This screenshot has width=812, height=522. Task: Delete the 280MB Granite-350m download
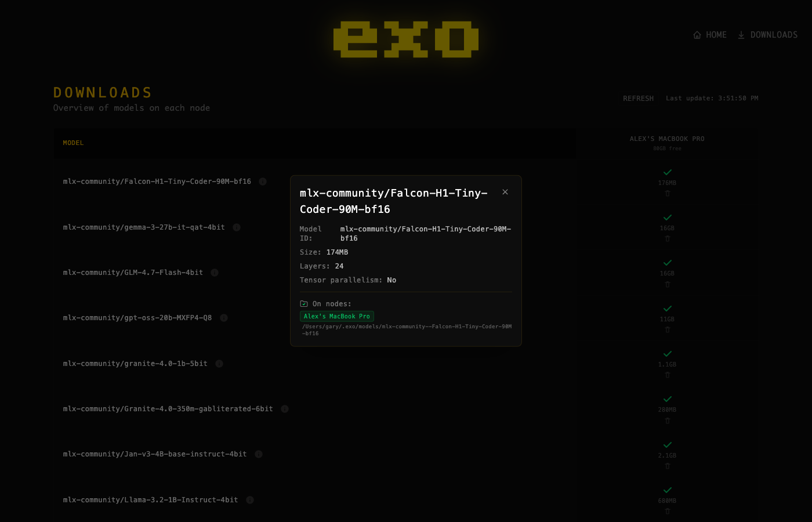pyautogui.click(x=668, y=420)
